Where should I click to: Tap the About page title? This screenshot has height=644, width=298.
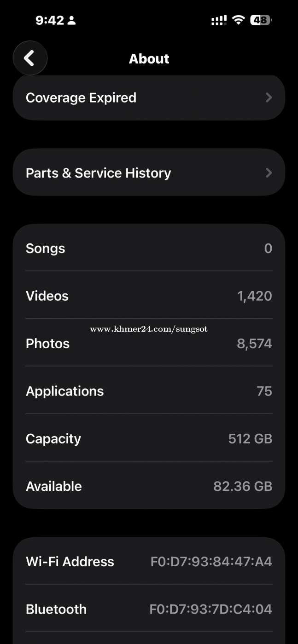149,59
